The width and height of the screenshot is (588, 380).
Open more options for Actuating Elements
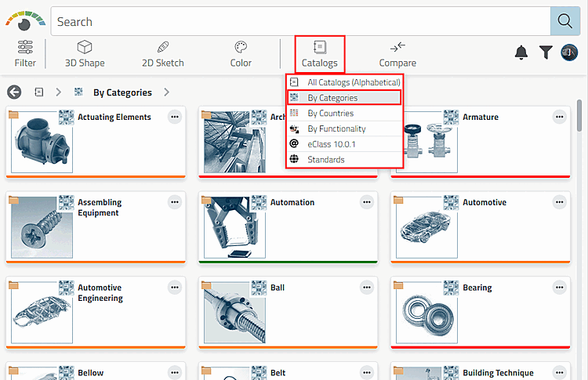pos(174,117)
